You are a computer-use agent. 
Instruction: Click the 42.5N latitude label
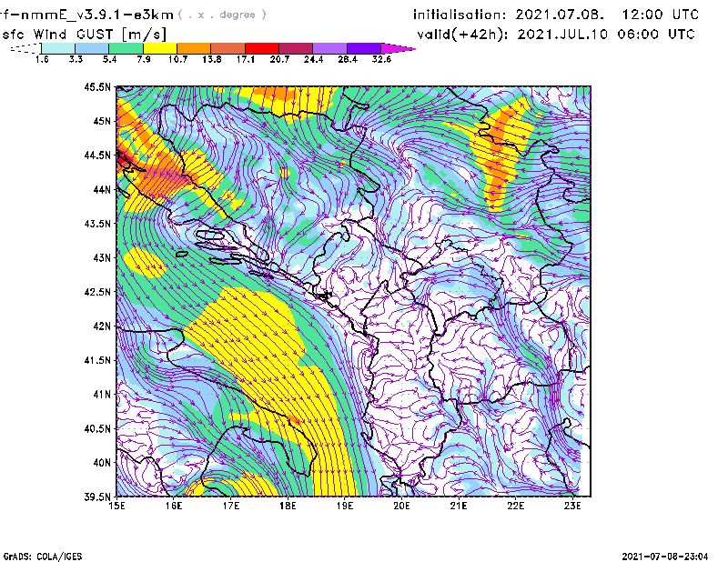[x=98, y=292]
